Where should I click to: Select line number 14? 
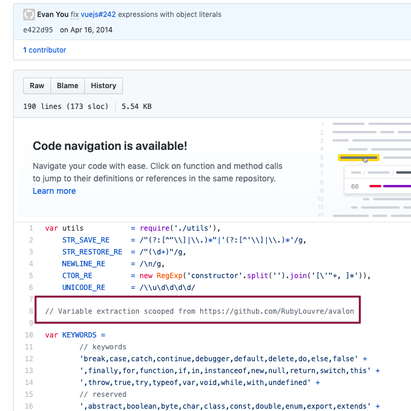pos(29,382)
